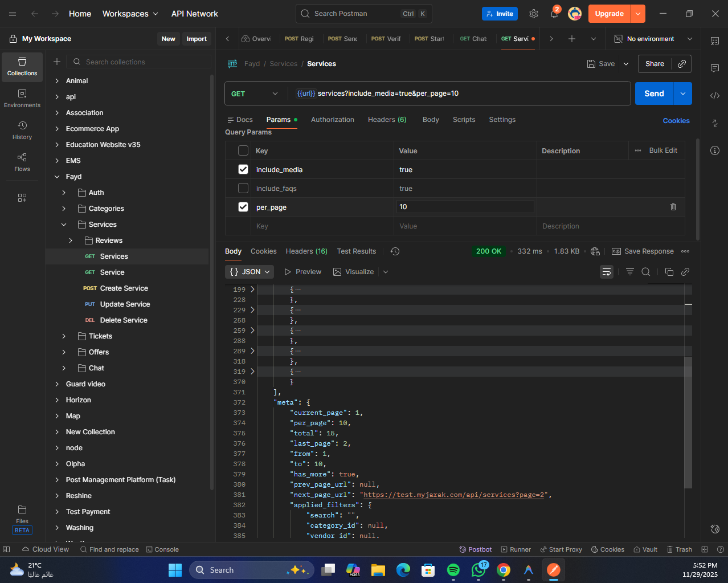Delete the per_page param with trash icon
The width and height of the screenshot is (728, 583).
click(673, 207)
